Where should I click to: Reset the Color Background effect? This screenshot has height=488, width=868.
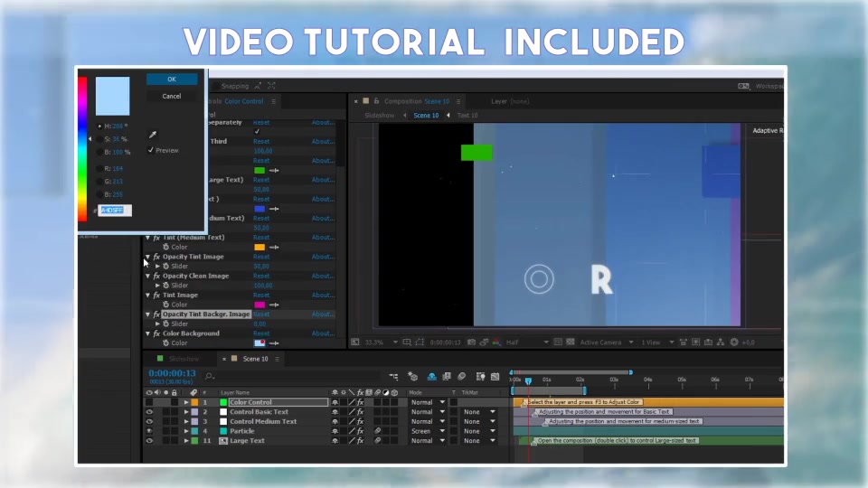pyautogui.click(x=261, y=333)
